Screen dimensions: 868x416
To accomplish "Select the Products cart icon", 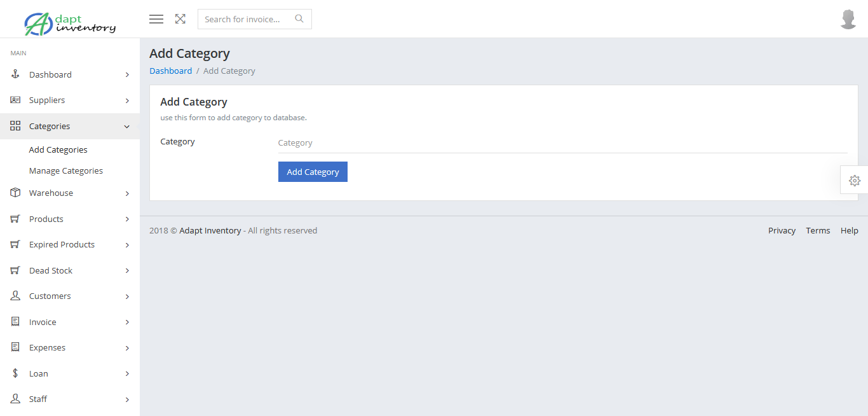I will [15, 219].
